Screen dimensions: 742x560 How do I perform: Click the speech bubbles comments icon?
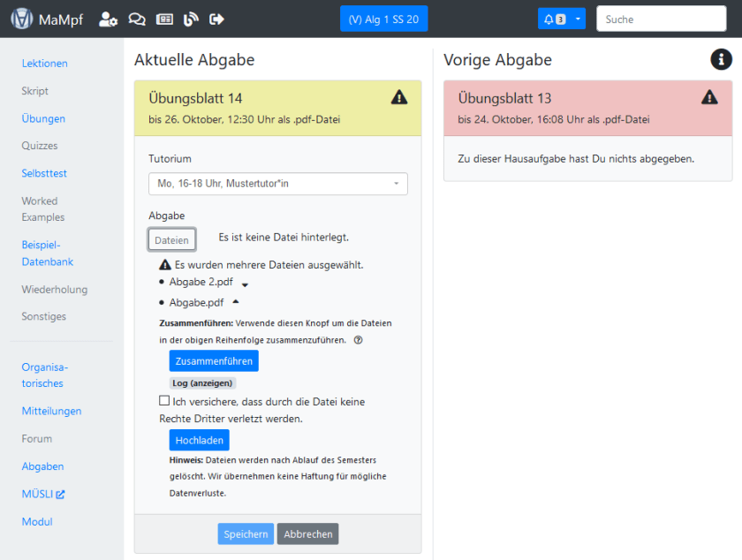point(137,19)
